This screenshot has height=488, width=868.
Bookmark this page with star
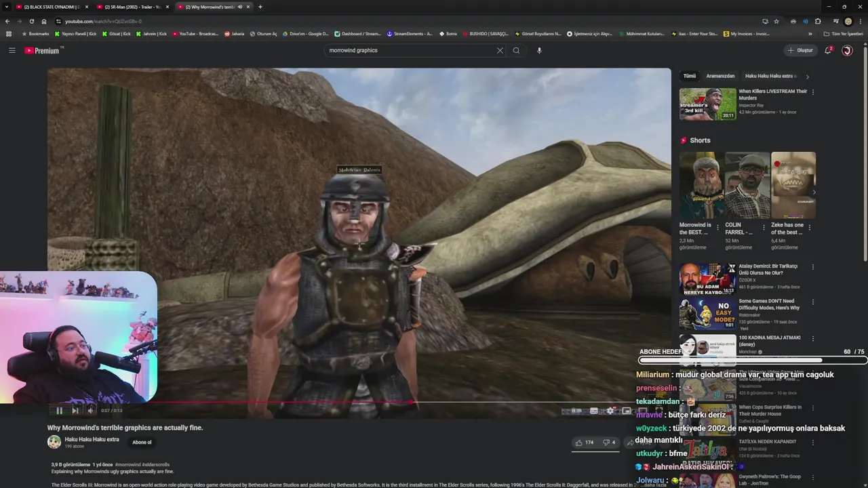click(x=776, y=21)
